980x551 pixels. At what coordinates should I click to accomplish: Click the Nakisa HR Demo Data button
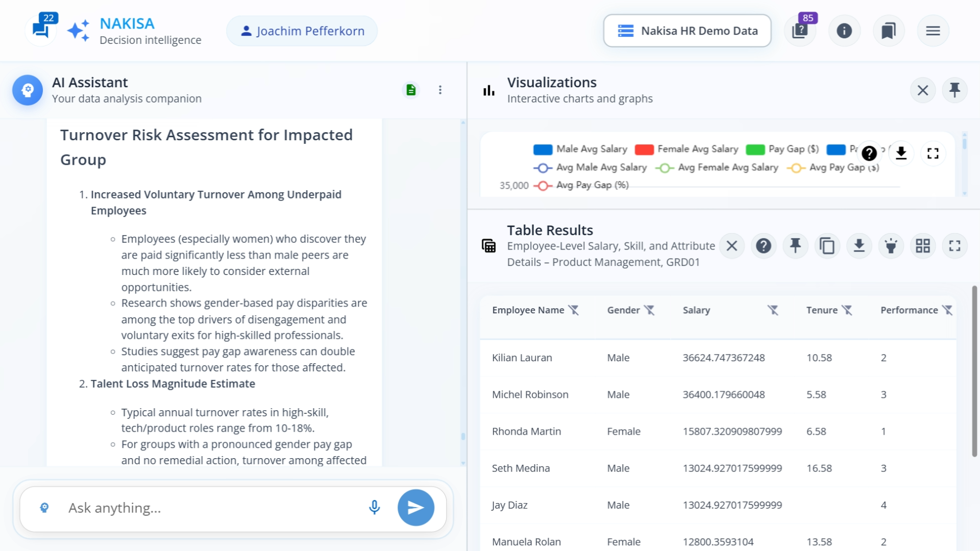pos(687,31)
